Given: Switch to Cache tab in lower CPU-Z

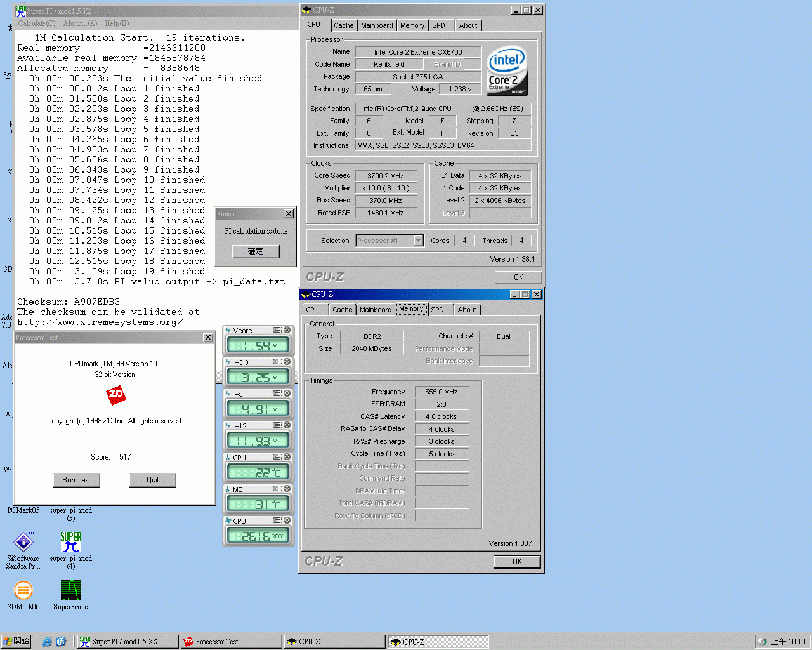Looking at the screenshot, I should (342, 310).
